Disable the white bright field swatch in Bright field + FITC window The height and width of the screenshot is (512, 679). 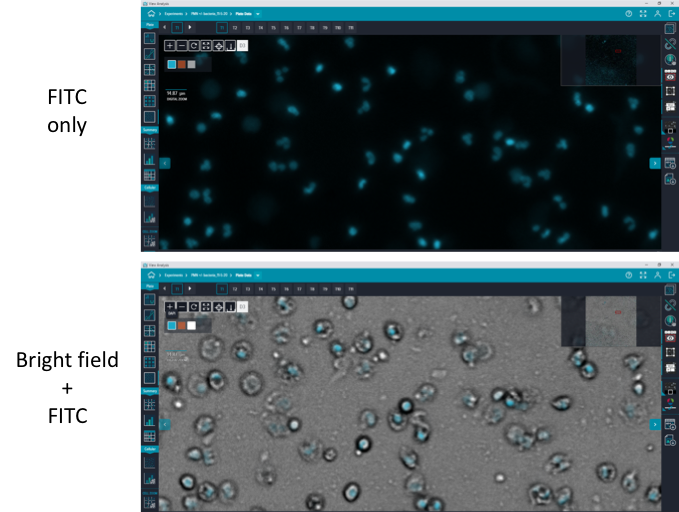tap(191, 326)
